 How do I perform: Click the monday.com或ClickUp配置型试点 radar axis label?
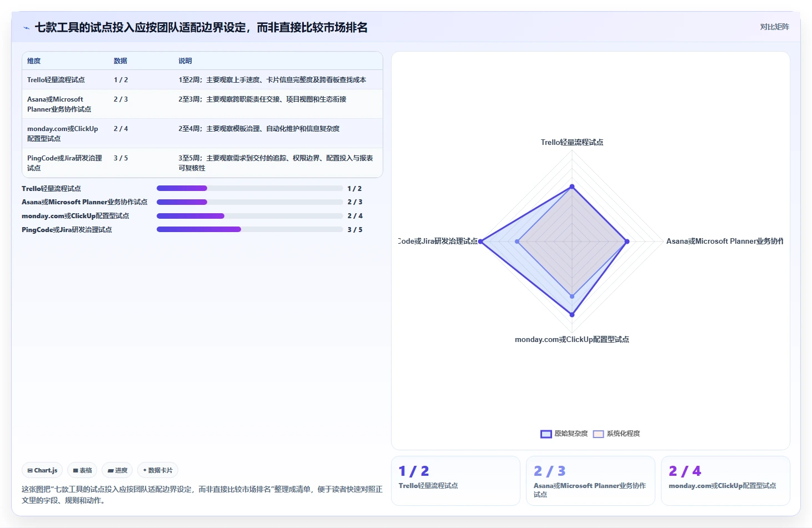[x=572, y=340]
